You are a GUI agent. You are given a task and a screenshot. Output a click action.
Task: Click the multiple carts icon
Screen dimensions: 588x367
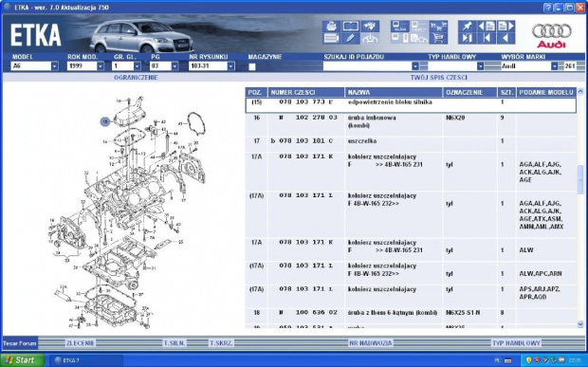pyautogui.click(x=438, y=27)
